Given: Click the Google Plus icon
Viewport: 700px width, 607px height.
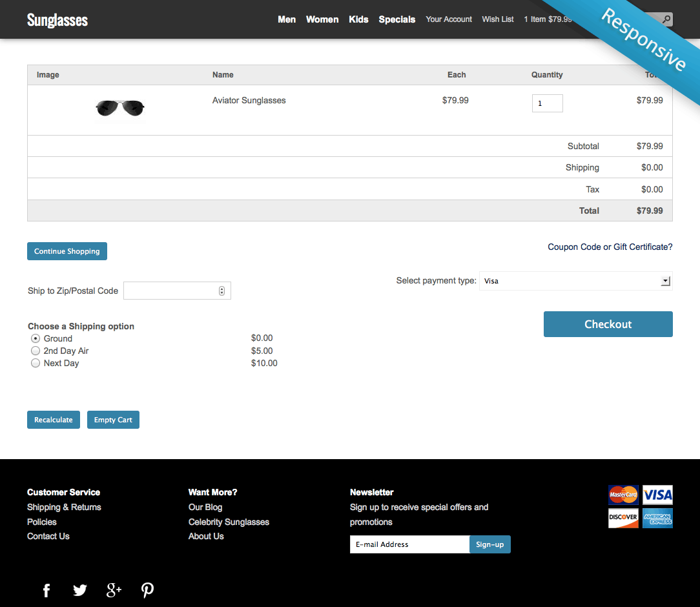Looking at the screenshot, I should click(114, 590).
